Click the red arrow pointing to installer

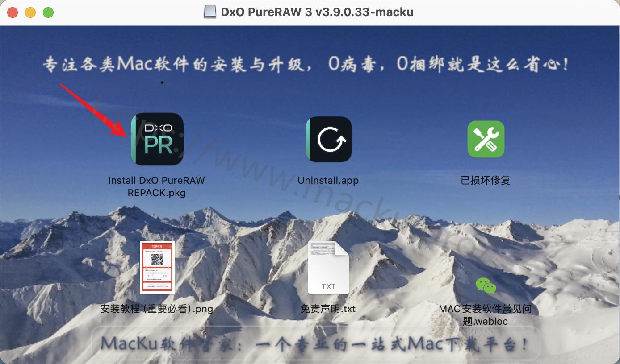94,109
